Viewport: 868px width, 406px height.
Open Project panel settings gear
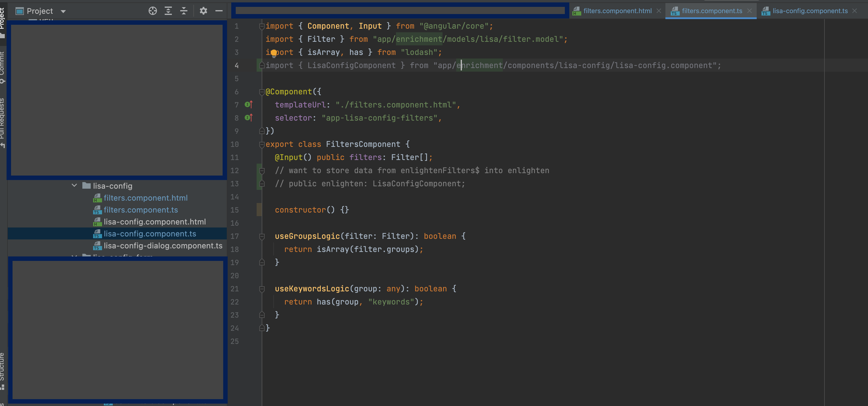click(203, 11)
